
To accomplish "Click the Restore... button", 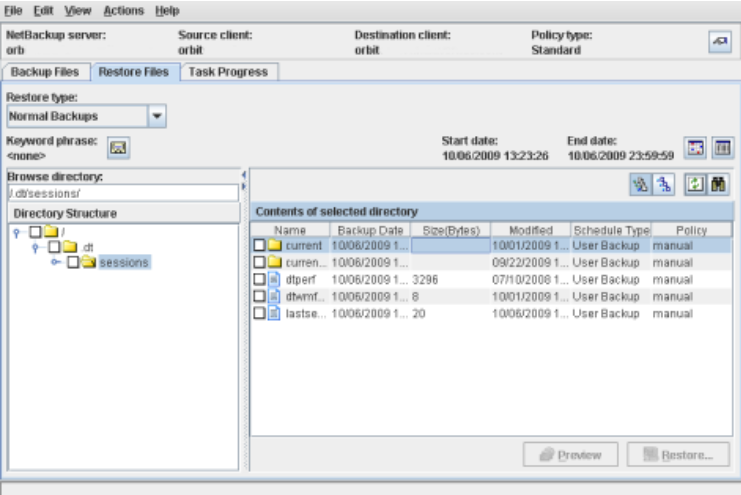I will tap(678, 455).
